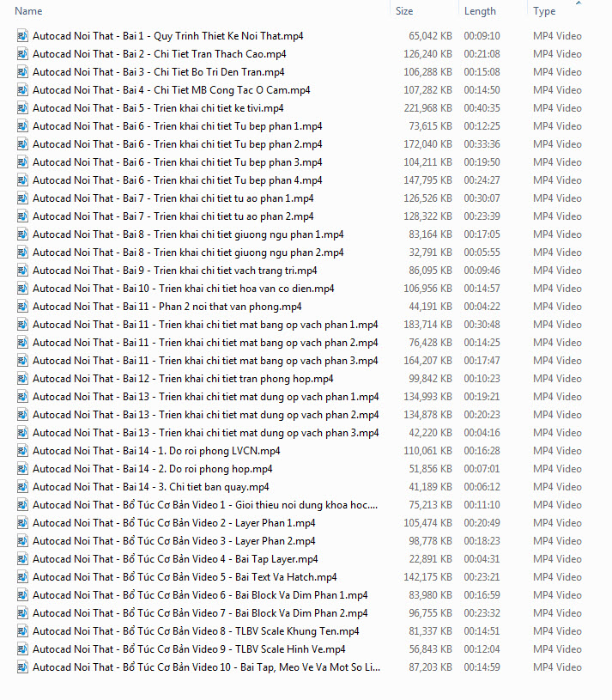Click length value 00:33:36
This screenshot has height=700, width=612.
coord(482,144)
